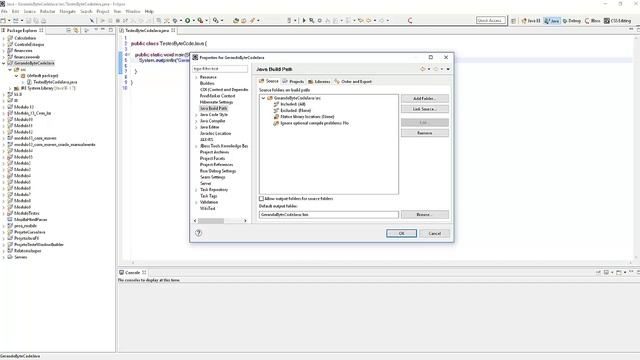Open the Navigate menu
This screenshot has height=360, width=640.
coord(68,11)
